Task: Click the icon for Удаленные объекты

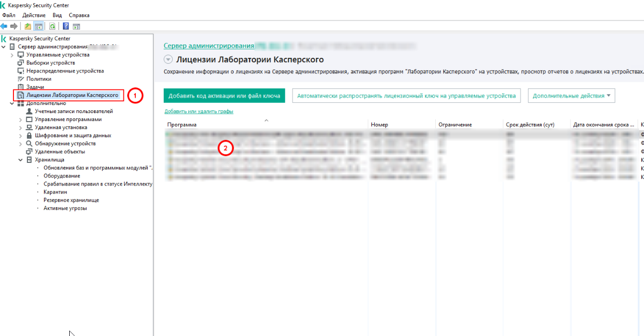Action: (x=30, y=152)
